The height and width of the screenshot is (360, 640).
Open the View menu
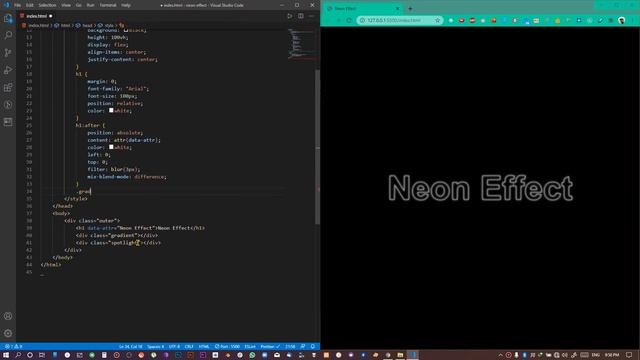(66, 5)
